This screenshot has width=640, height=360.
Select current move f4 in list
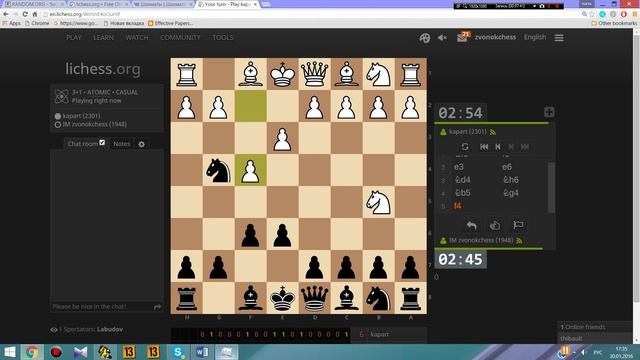(x=458, y=206)
